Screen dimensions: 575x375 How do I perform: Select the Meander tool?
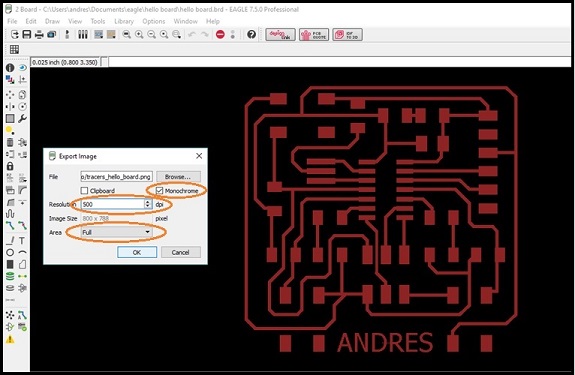coord(10,214)
